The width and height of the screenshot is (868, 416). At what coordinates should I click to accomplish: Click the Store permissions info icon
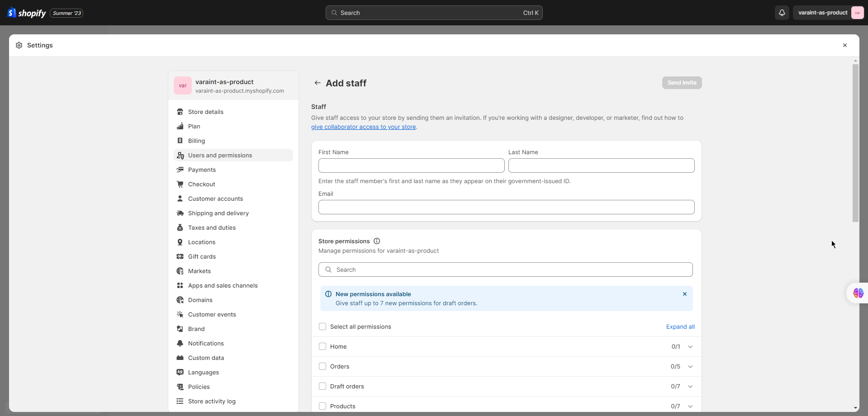pyautogui.click(x=377, y=241)
